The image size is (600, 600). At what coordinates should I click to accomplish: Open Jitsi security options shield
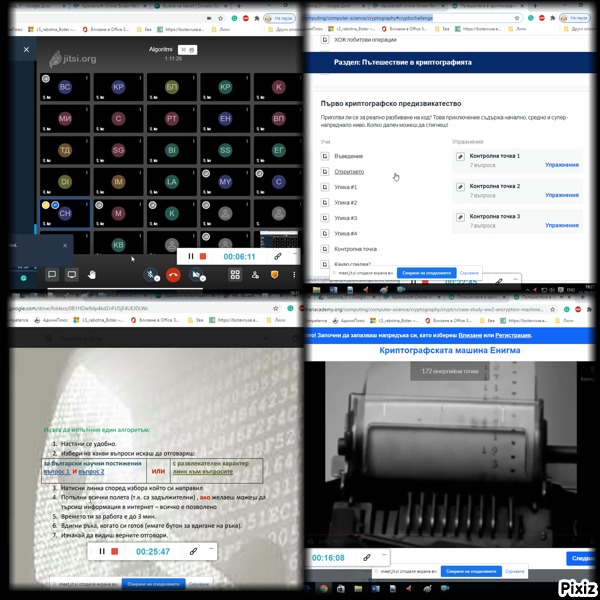(274, 274)
